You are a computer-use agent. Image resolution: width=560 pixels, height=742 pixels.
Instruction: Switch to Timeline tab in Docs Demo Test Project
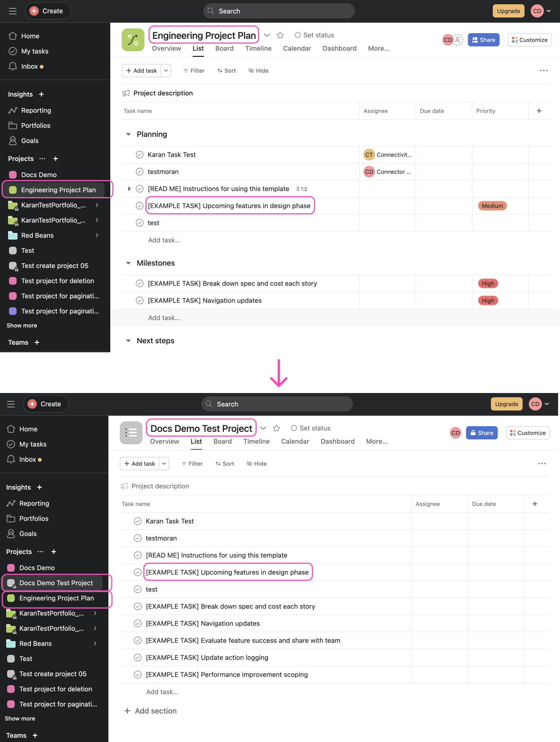[256, 441]
